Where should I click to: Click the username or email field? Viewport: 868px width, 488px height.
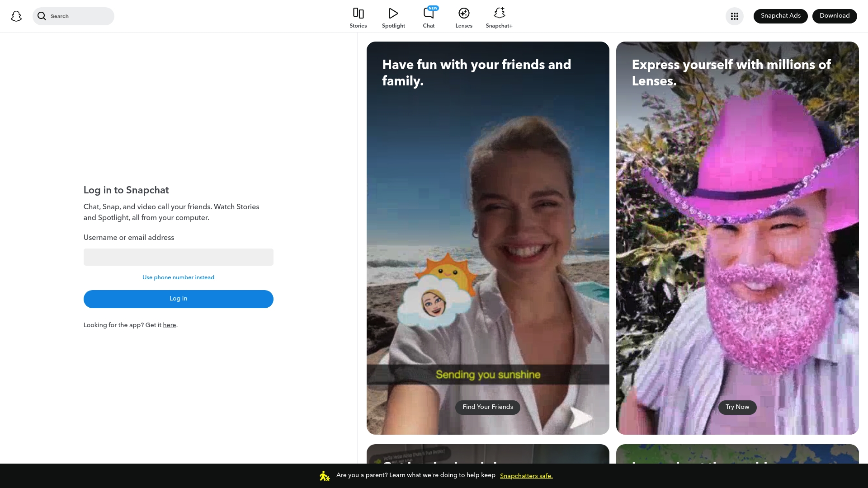click(178, 257)
